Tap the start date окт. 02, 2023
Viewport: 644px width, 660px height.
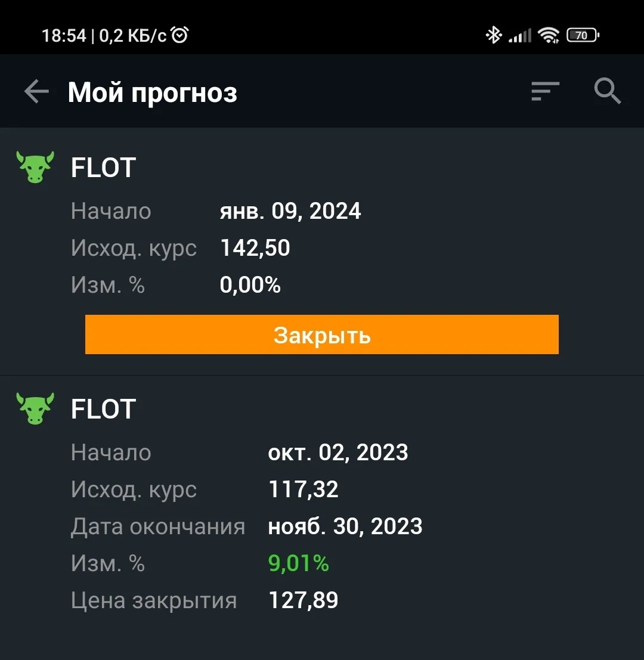(x=338, y=453)
